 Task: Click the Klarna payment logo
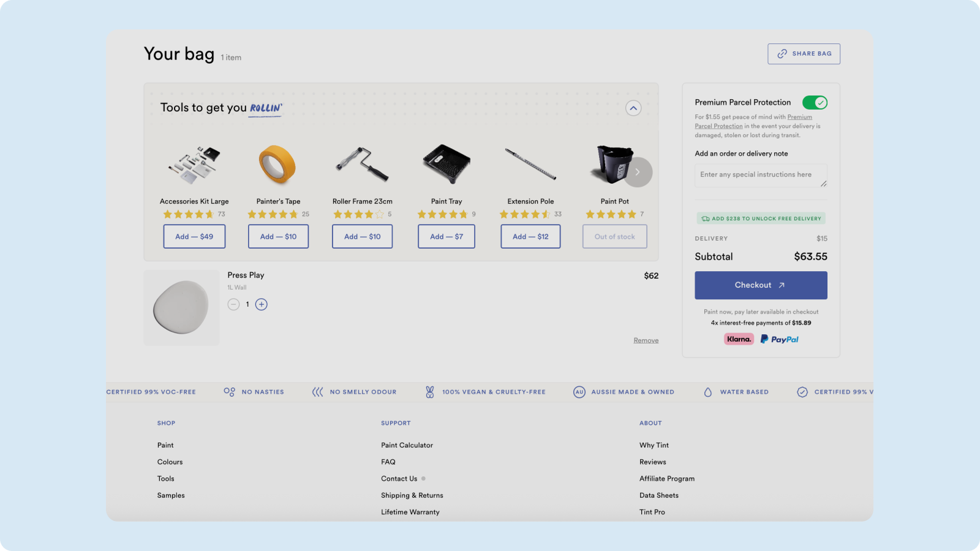click(x=739, y=339)
